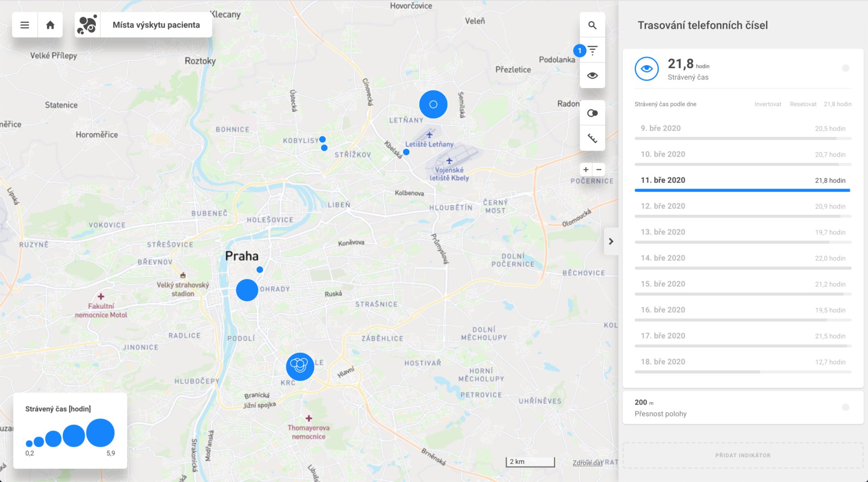Toggle map visibility eye icon in toolbar
The image size is (868, 482).
click(592, 76)
